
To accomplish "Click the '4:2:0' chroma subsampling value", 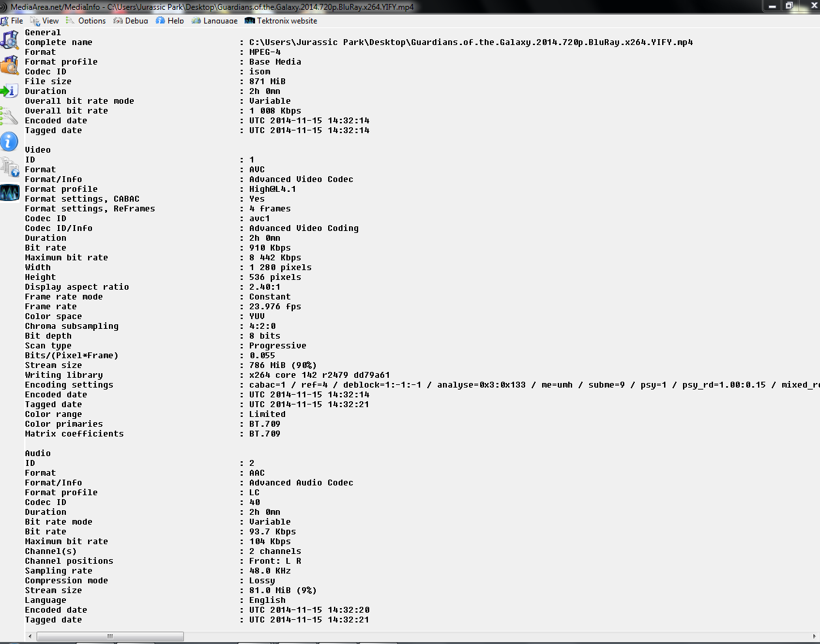I will pyautogui.click(x=262, y=326).
